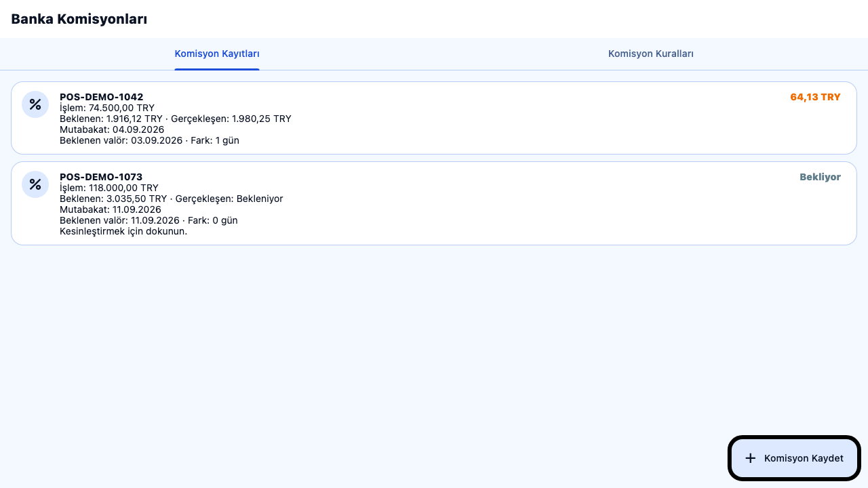The width and height of the screenshot is (868, 488).
Task: Click the Komisyon Kaydet button label
Action: pyautogui.click(x=804, y=458)
